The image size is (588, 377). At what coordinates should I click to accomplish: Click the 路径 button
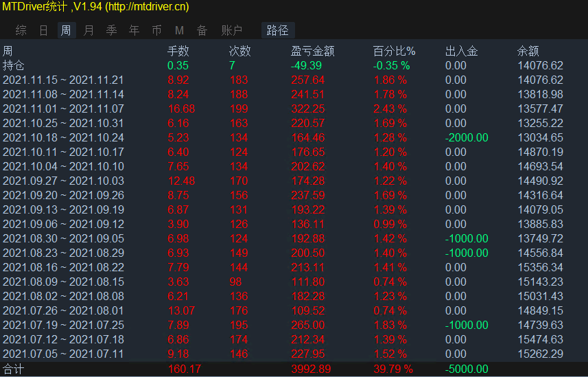[x=278, y=30]
